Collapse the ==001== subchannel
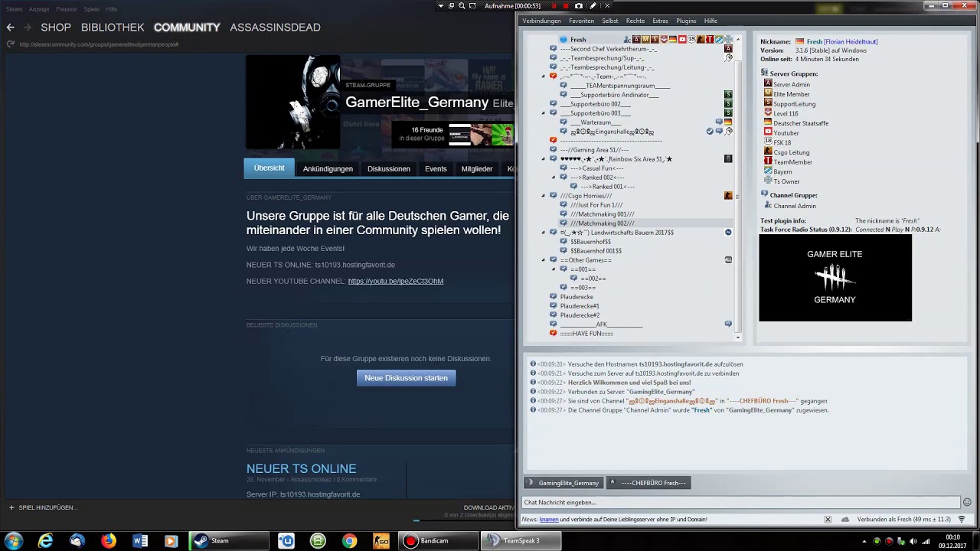Screen dimensions: 980x551 (554, 269)
